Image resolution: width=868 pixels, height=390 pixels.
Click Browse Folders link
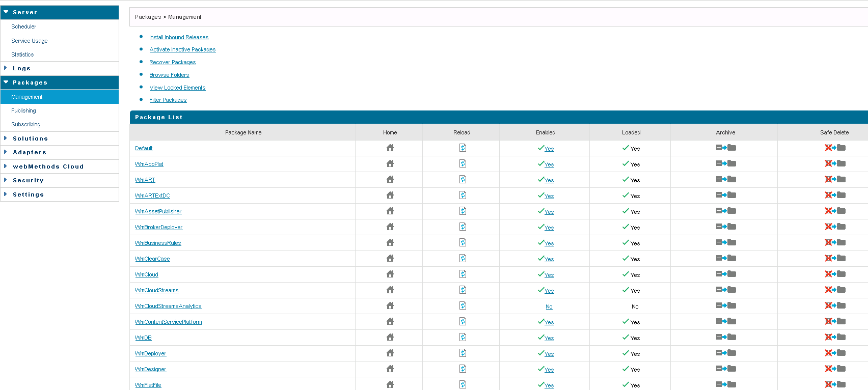(x=169, y=75)
